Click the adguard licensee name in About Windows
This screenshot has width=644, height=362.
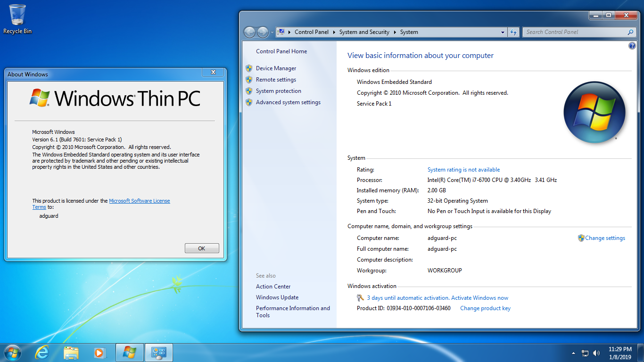[49, 216]
